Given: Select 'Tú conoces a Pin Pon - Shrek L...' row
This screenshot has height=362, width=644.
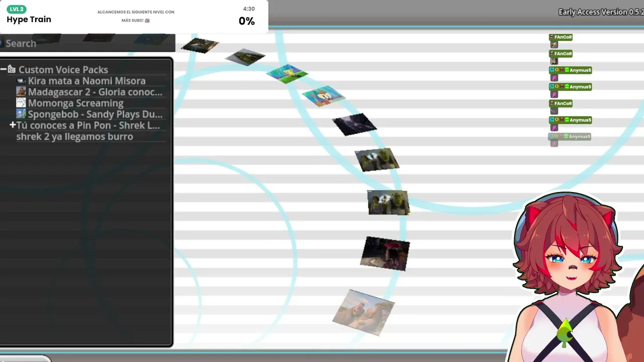Looking at the screenshot, I should [x=88, y=125].
